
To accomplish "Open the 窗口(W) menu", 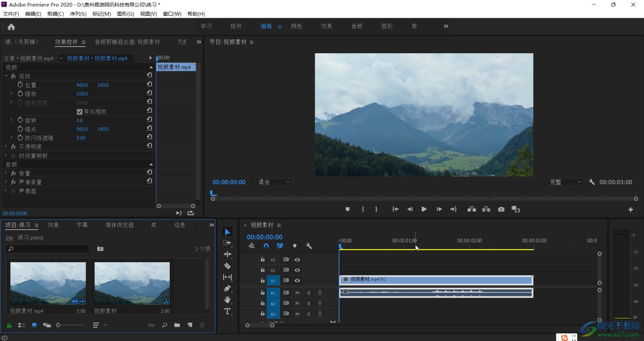I will click(172, 14).
